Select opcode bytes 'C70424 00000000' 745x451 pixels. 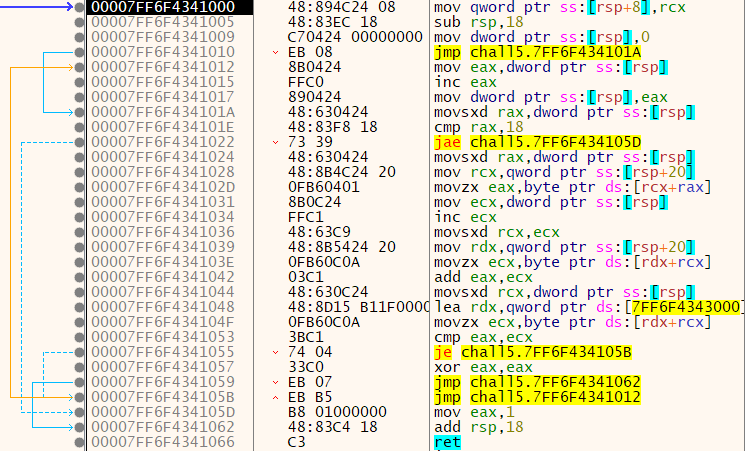355,37
